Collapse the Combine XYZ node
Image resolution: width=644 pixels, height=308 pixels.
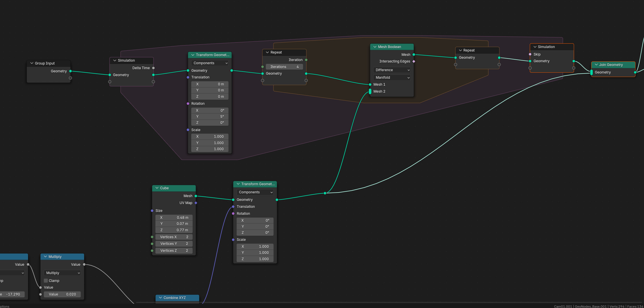coord(160,298)
